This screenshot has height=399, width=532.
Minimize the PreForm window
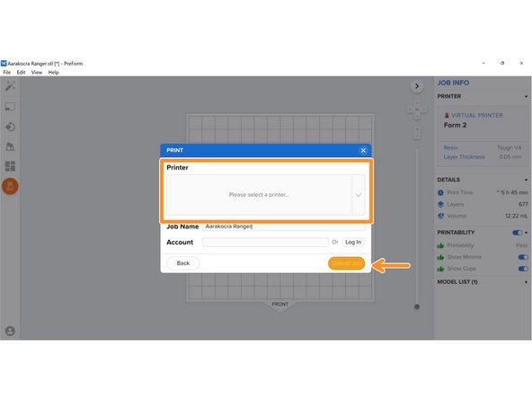[x=483, y=63]
